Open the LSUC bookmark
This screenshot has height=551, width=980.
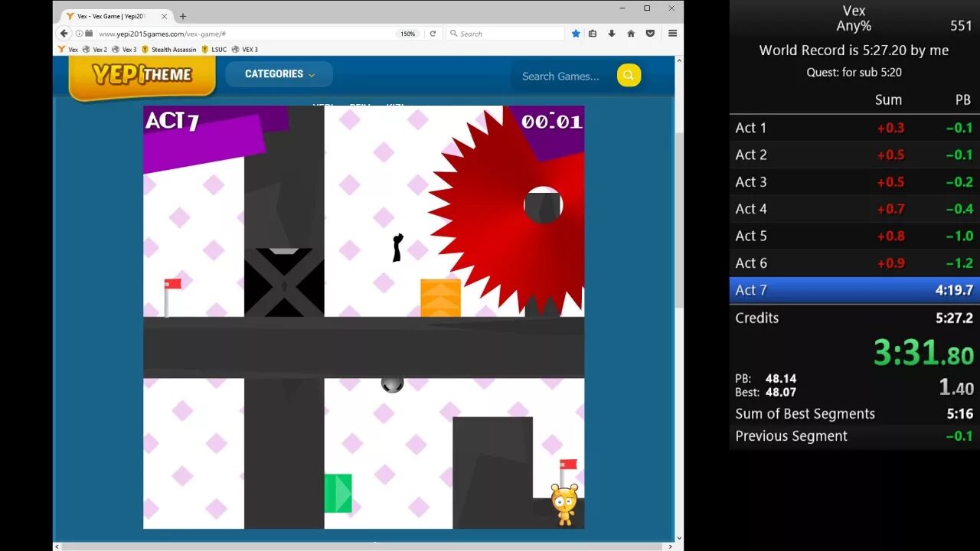[214, 50]
